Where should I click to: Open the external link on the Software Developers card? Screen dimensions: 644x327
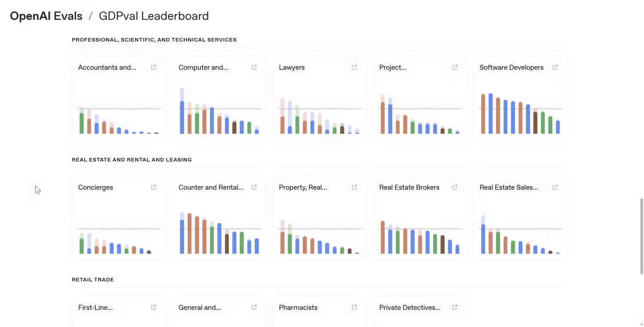coord(555,67)
